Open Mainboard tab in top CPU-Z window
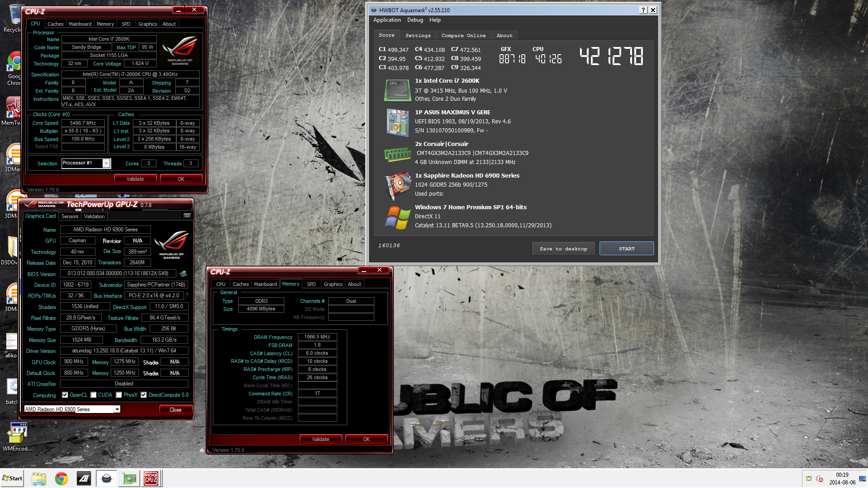The width and height of the screenshot is (868, 488). [x=80, y=24]
